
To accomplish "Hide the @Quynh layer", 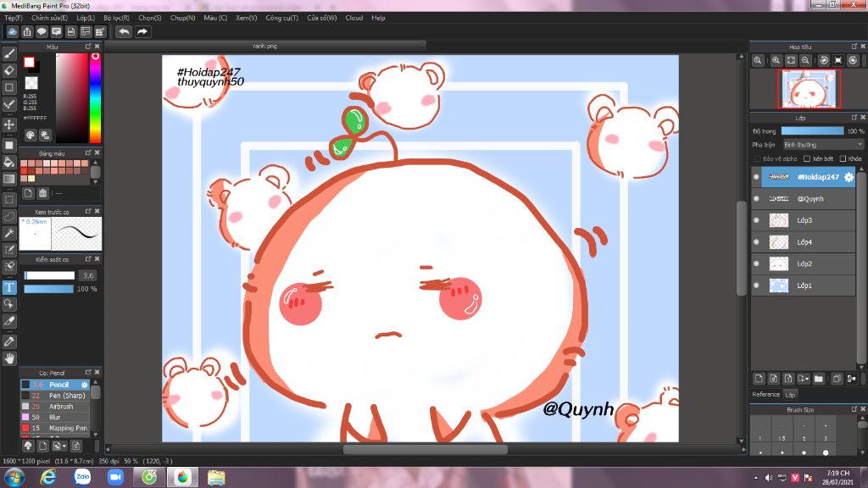I will [757, 198].
